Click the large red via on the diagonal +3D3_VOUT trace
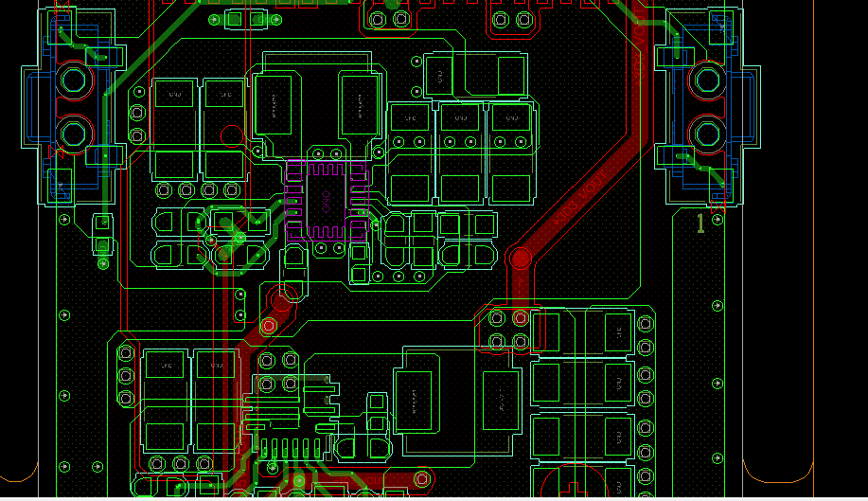 tap(521, 259)
